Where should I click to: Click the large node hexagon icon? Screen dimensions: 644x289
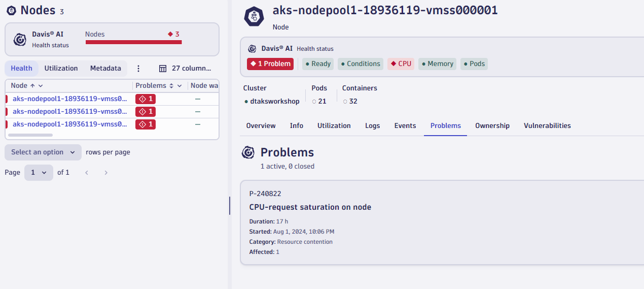click(x=254, y=16)
